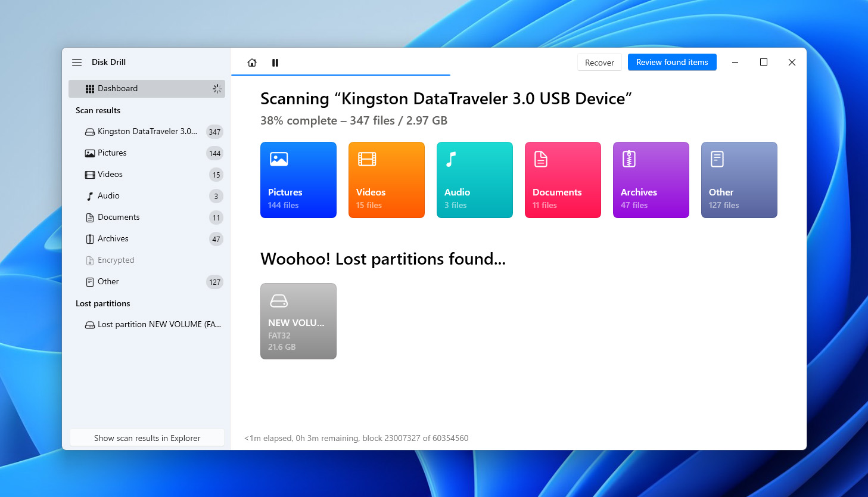The width and height of the screenshot is (868, 497).
Task: Open the teal Audio 3 files card
Action: [x=475, y=180]
